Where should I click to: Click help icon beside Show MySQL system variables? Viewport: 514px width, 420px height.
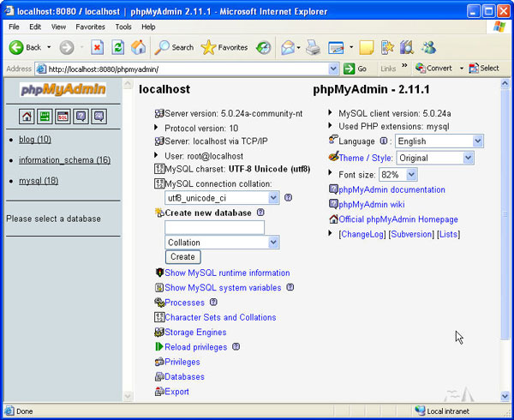click(290, 287)
